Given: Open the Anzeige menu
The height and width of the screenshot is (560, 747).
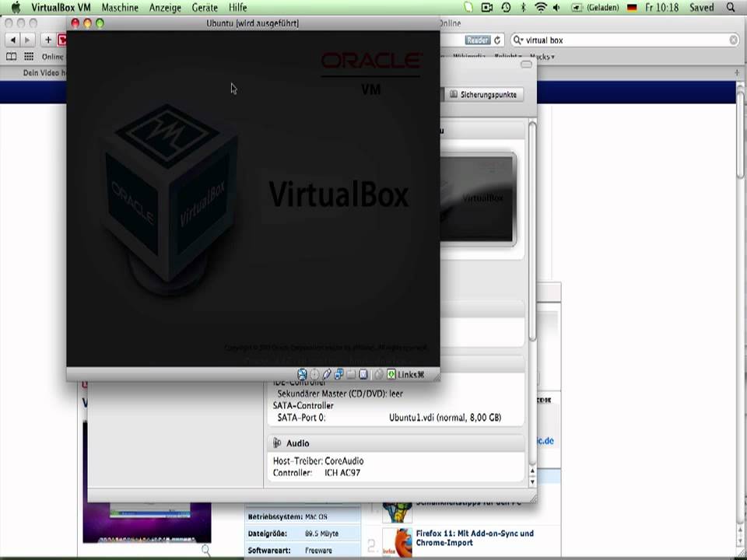Looking at the screenshot, I should point(165,8).
